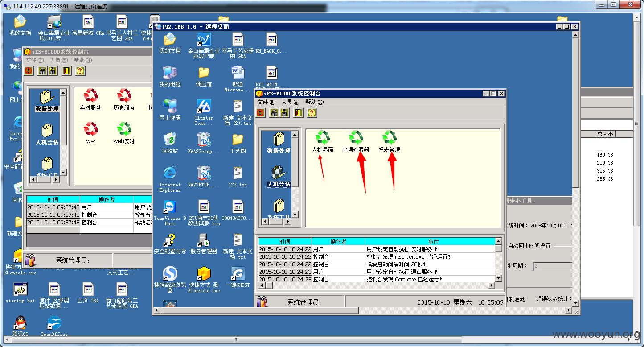This screenshot has width=644, height=347.
Task: Open 安全配置向导 on inner remote desktop
Action: [x=170, y=244]
